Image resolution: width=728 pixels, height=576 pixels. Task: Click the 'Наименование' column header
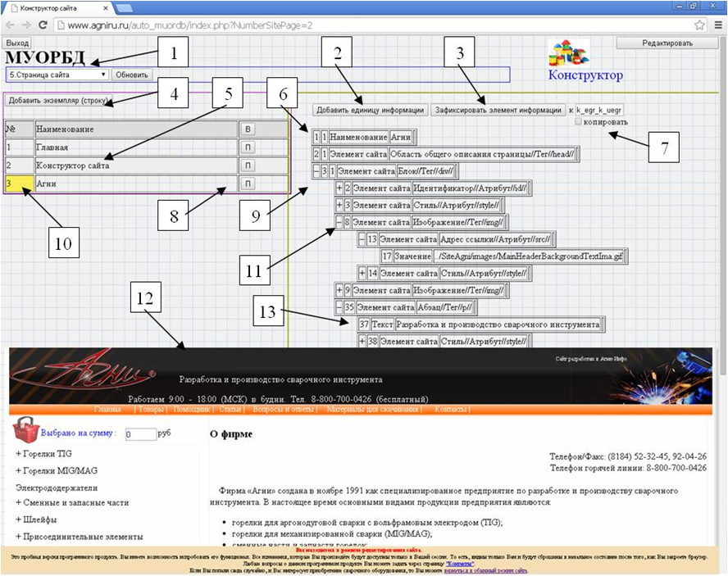135,129
